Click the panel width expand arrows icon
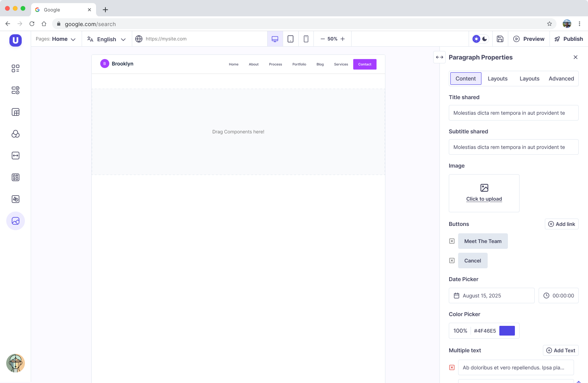 439,57
